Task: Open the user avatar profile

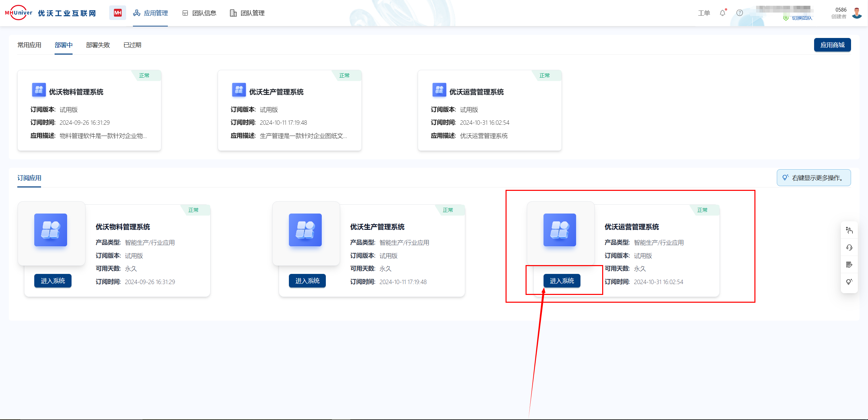Action: 857,13
